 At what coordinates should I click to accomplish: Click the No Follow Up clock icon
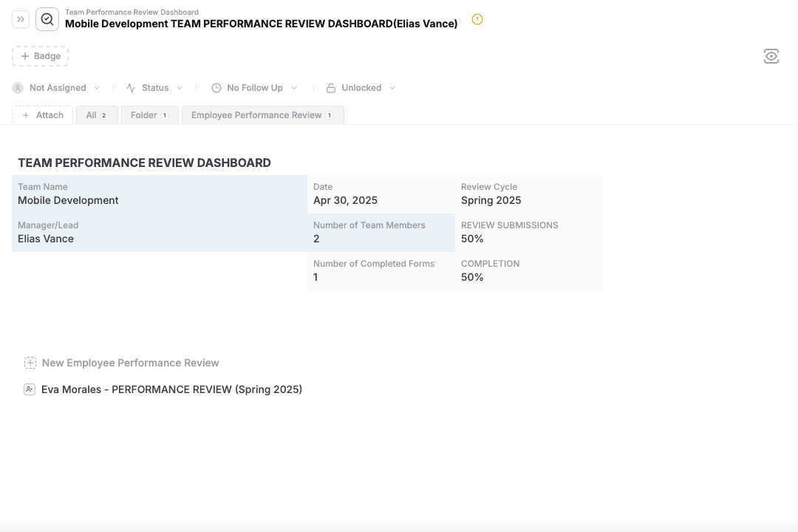click(216, 88)
